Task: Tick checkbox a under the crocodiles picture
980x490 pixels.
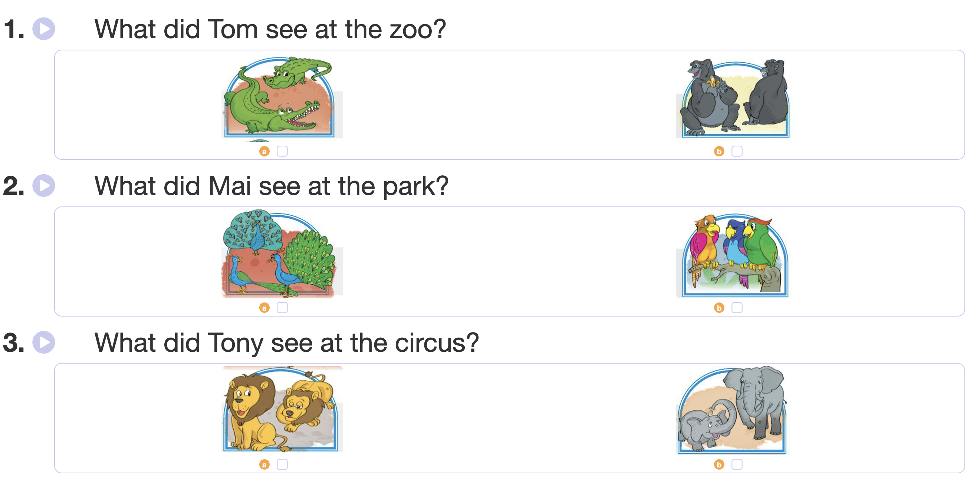Action: [x=282, y=151]
